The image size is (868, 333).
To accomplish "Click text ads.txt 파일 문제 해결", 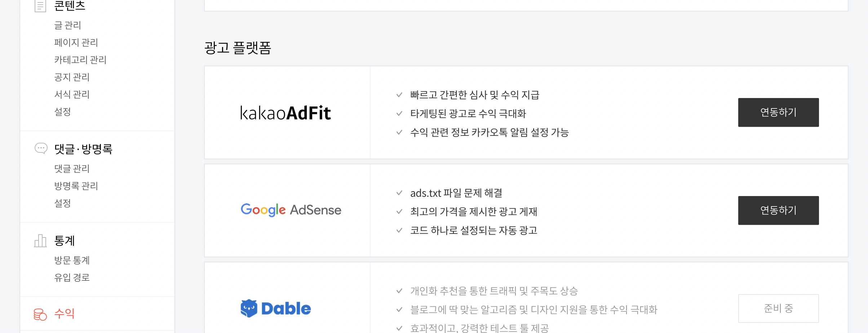I will tap(456, 193).
